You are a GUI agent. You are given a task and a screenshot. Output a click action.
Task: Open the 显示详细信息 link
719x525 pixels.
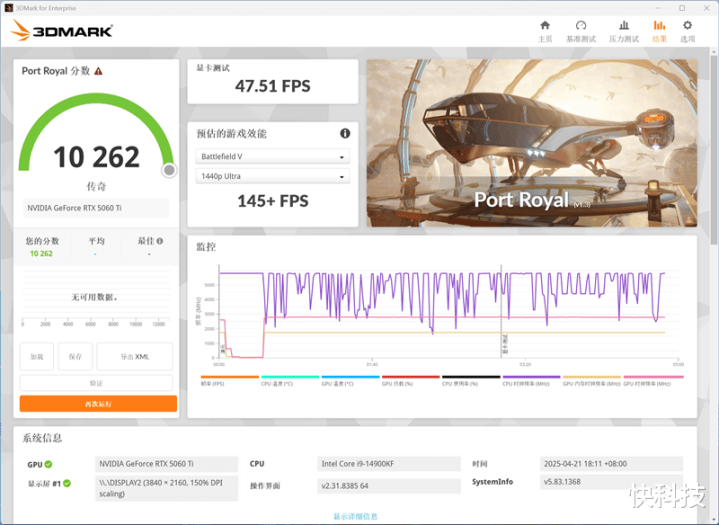click(x=355, y=516)
